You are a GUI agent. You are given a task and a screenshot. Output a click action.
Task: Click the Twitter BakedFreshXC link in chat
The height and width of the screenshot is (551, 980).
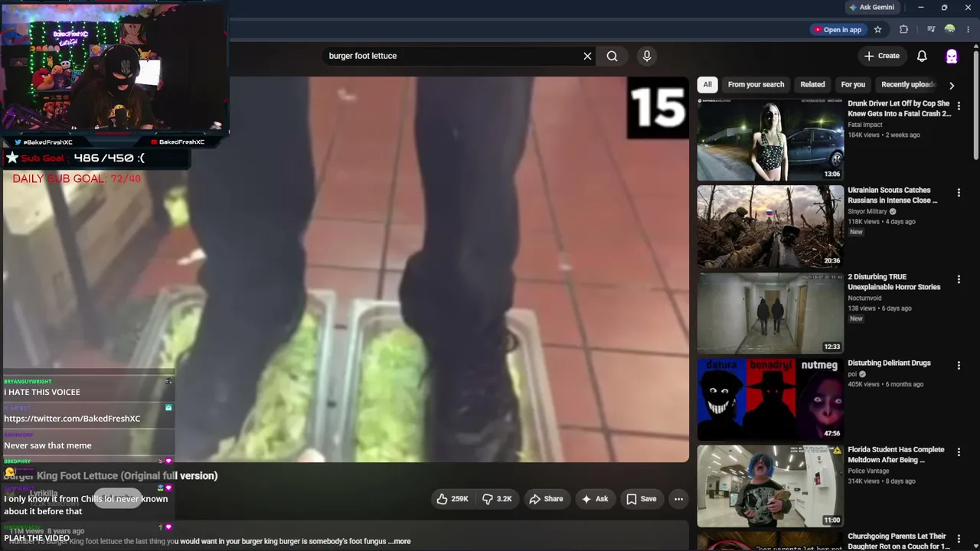pos(72,419)
